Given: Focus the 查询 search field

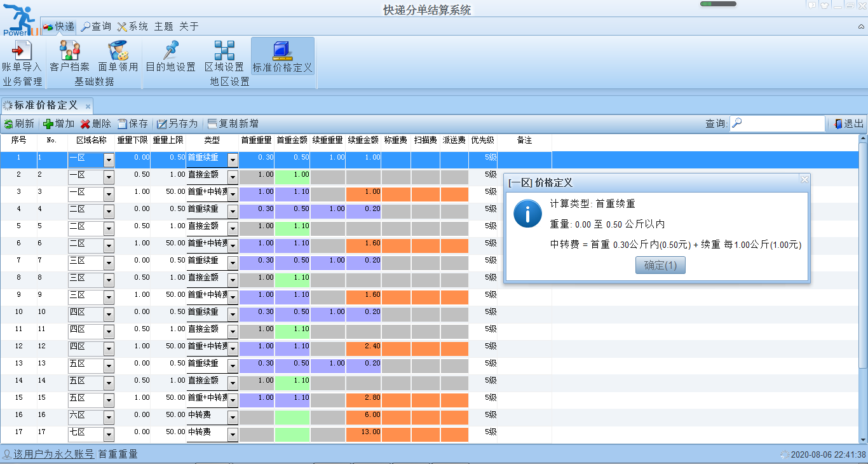Looking at the screenshot, I should (x=777, y=124).
